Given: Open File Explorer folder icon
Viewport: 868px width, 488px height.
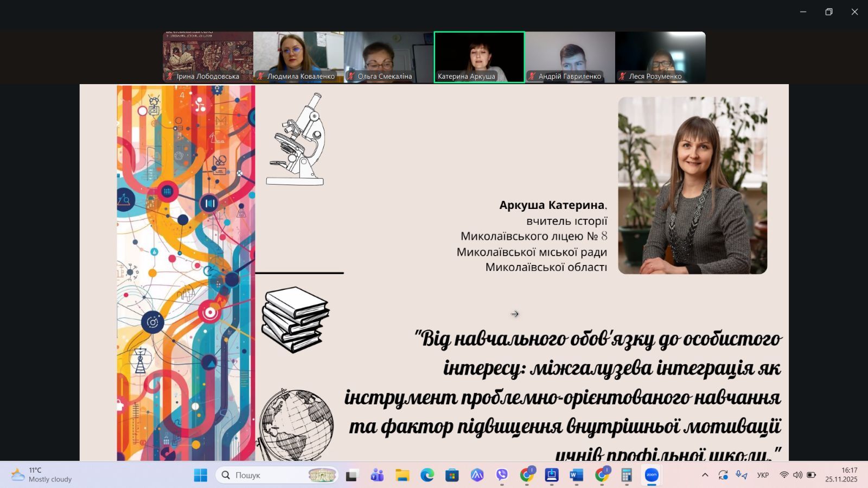Looking at the screenshot, I should [x=402, y=475].
